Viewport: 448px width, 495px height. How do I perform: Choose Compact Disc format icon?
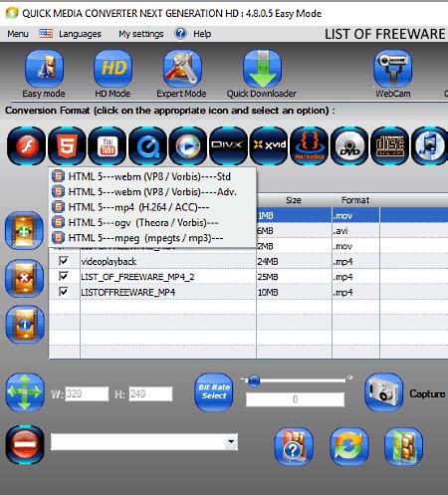click(389, 145)
